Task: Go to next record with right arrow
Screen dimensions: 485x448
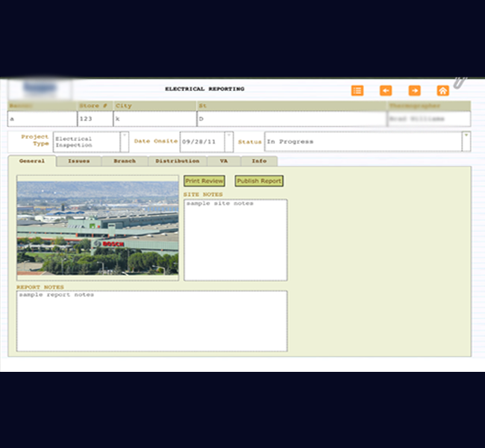Action: 414,90
